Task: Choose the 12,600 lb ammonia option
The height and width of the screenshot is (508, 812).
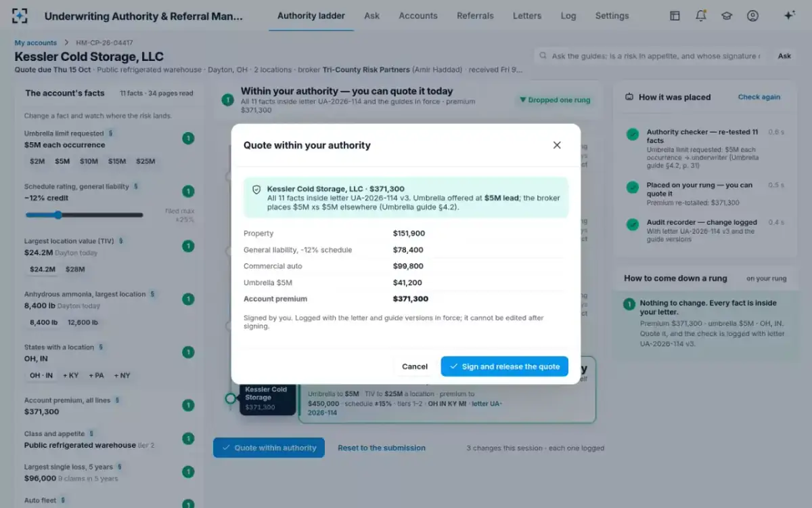Action: click(83, 322)
